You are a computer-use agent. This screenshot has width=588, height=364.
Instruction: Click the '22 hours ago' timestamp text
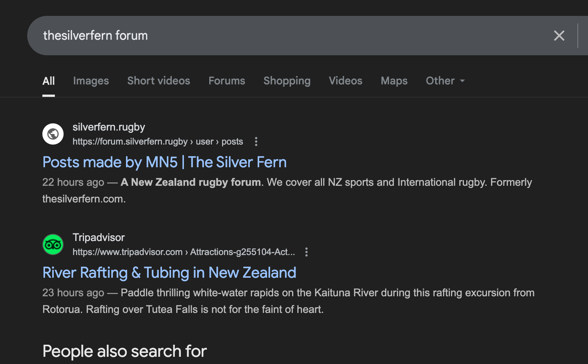point(73,182)
